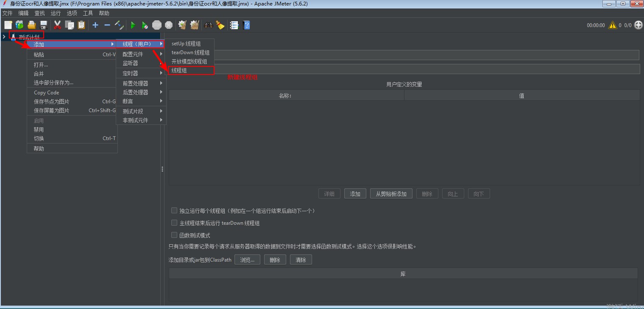The image size is (644, 309).
Task: Expand the 非测试元件 submenu
Action: point(141,120)
